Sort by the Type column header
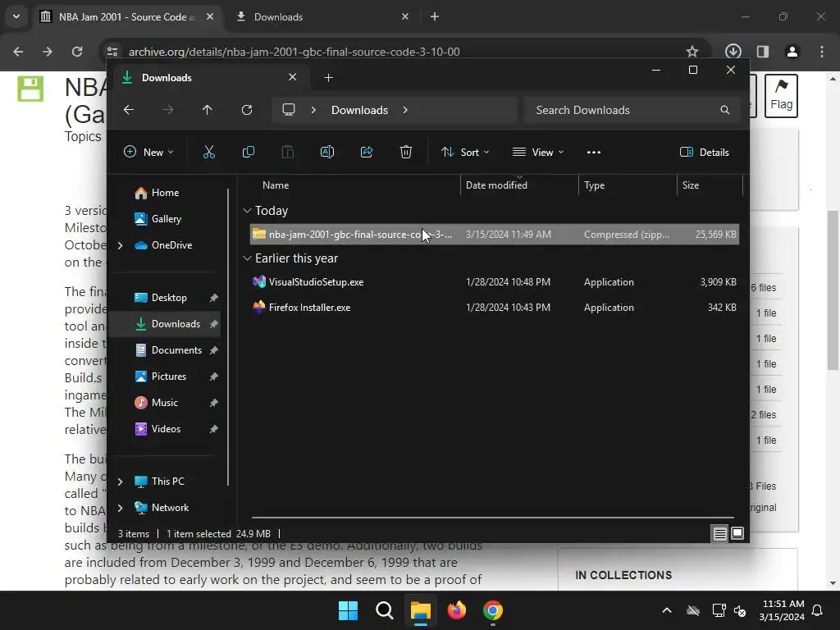 628,185
